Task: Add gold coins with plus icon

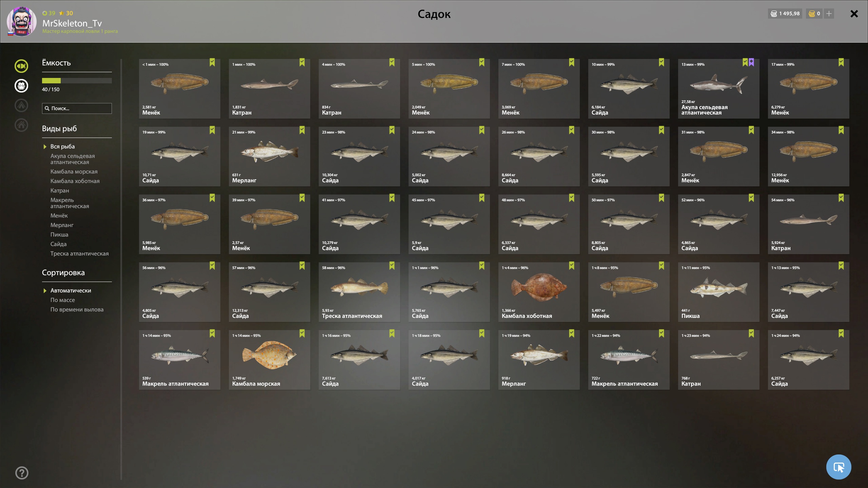Action: (x=829, y=14)
